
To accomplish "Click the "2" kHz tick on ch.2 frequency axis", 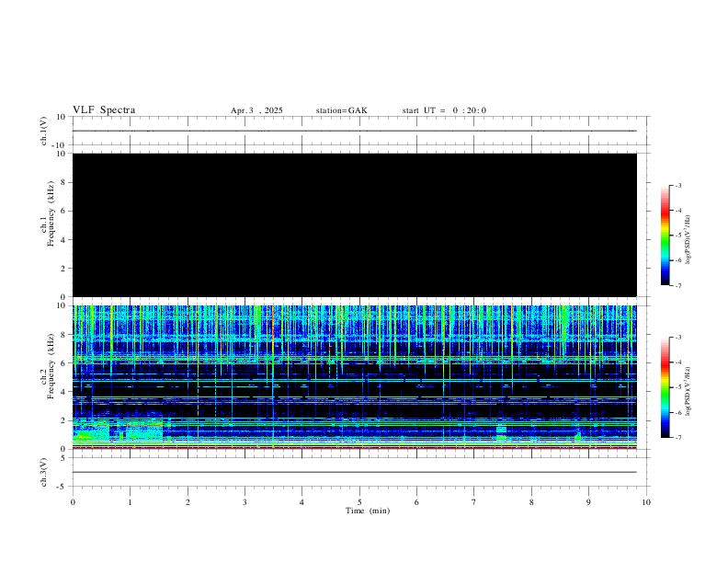I will click(x=63, y=420).
